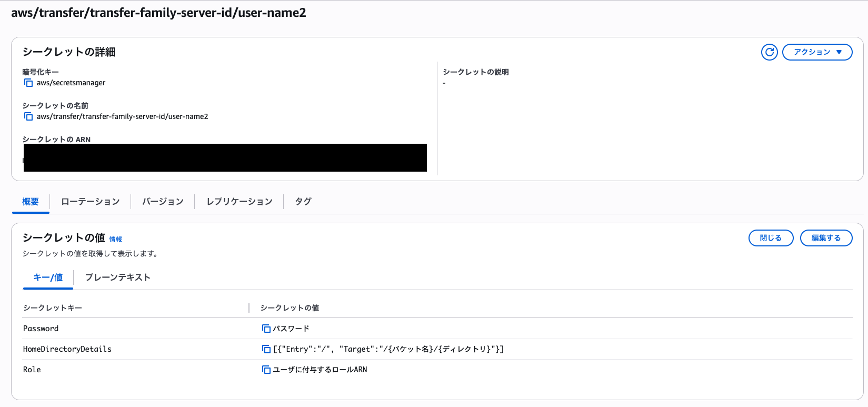Switch to the プレーンテキスト tab
Viewport: 868px width, 407px height.
(x=118, y=277)
